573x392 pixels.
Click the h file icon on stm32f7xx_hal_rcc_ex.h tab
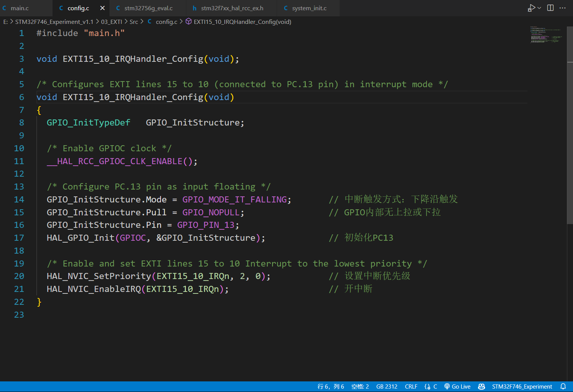(x=194, y=8)
